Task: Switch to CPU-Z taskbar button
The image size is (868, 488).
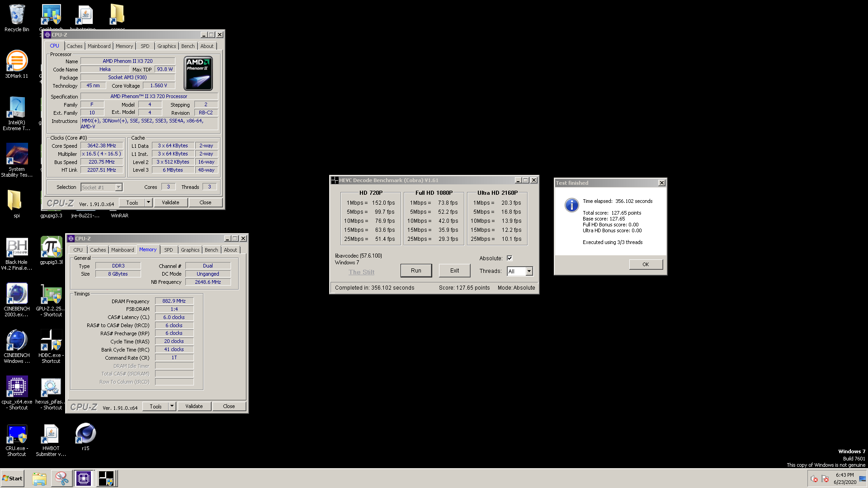Action: point(84,479)
